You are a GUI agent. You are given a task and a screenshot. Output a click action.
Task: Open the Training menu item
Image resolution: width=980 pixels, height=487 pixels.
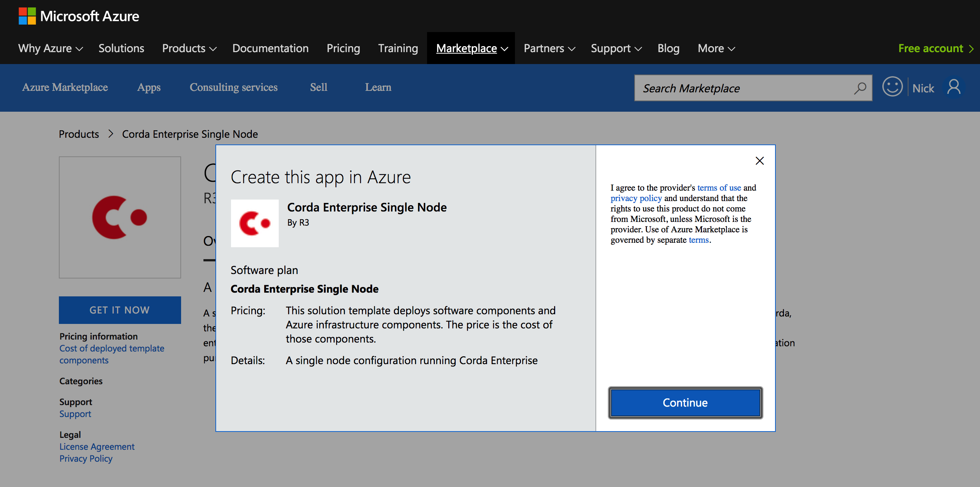tap(398, 48)
